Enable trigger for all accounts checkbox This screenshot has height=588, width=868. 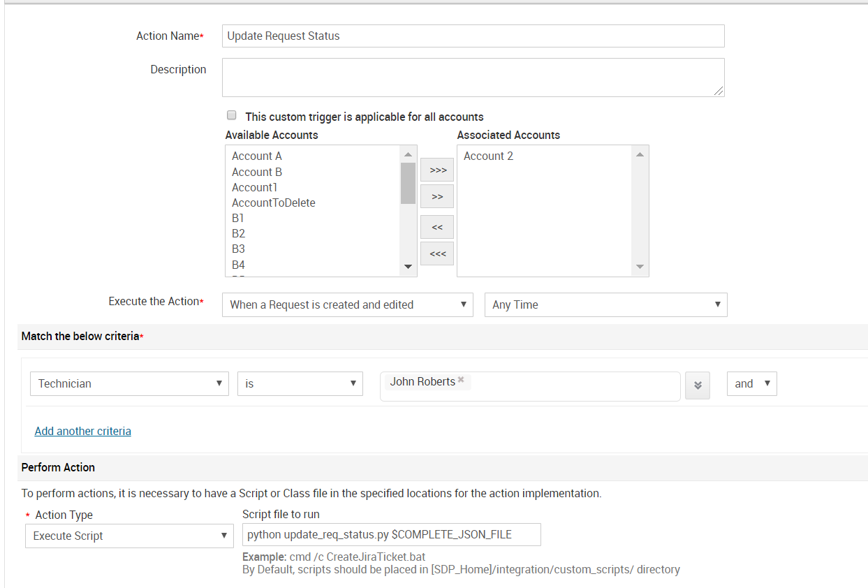[x=231, y=115]
